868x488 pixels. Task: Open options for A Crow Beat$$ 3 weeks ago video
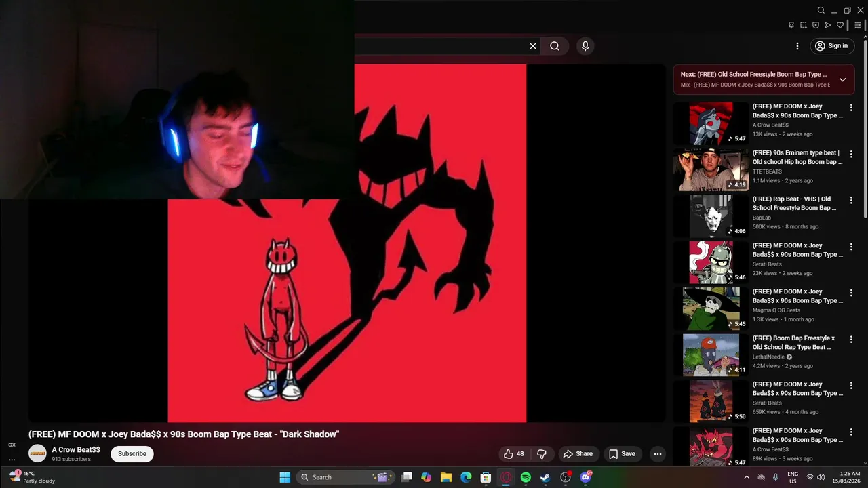click(x=851, y=432)
